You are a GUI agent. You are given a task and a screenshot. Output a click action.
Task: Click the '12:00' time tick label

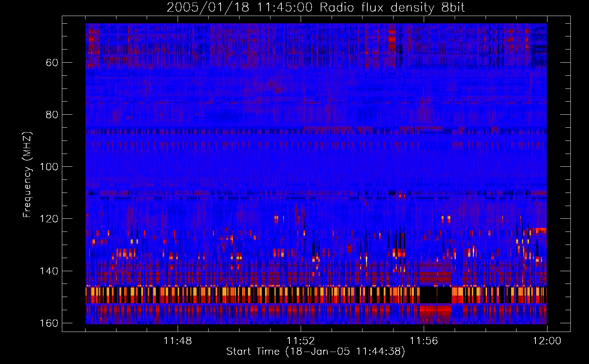tap(547, 341)
